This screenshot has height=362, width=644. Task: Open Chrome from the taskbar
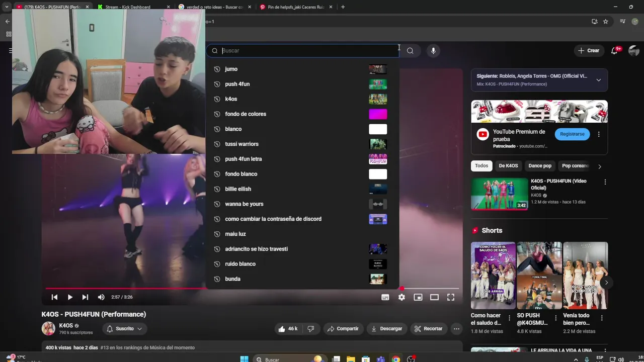pyautogui.click(x=396, y=359)
